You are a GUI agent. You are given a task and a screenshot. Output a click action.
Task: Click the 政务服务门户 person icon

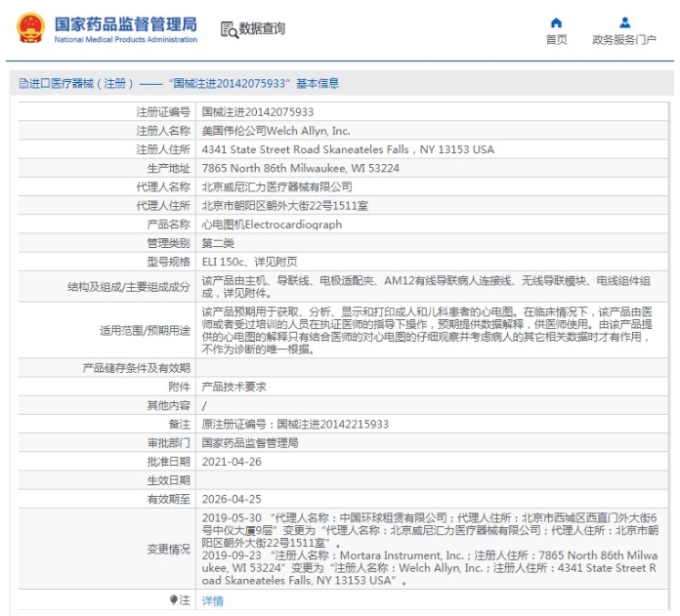tap(624, 22)
